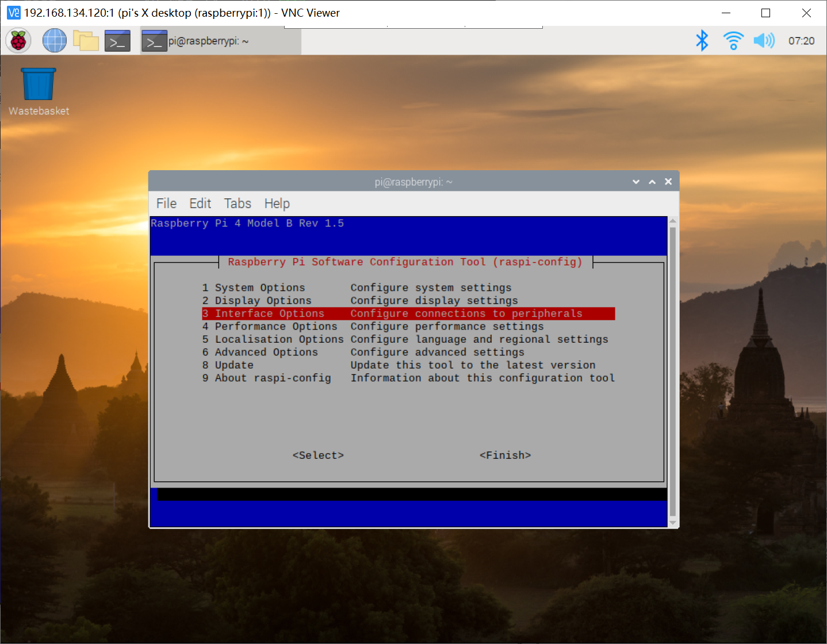Screen dimensions: 827x644
Task: Open the File Manager folder icon
Action: point(86,41)
